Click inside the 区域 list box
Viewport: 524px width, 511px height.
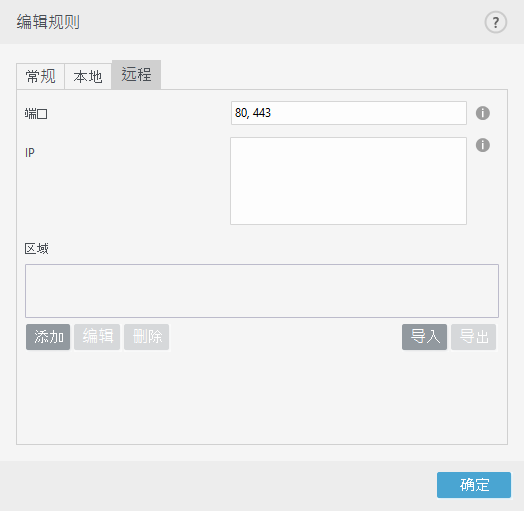[x=262, y=291]
